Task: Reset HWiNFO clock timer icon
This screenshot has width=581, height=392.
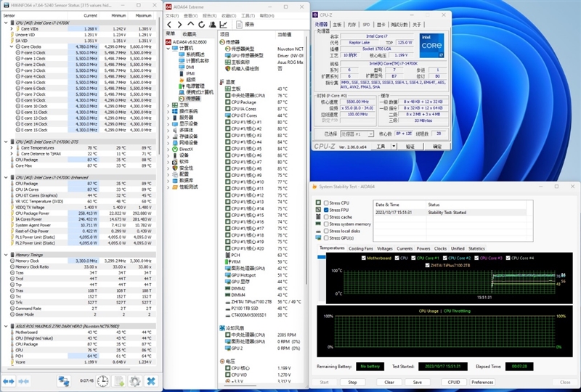Action: pos(102,381)
